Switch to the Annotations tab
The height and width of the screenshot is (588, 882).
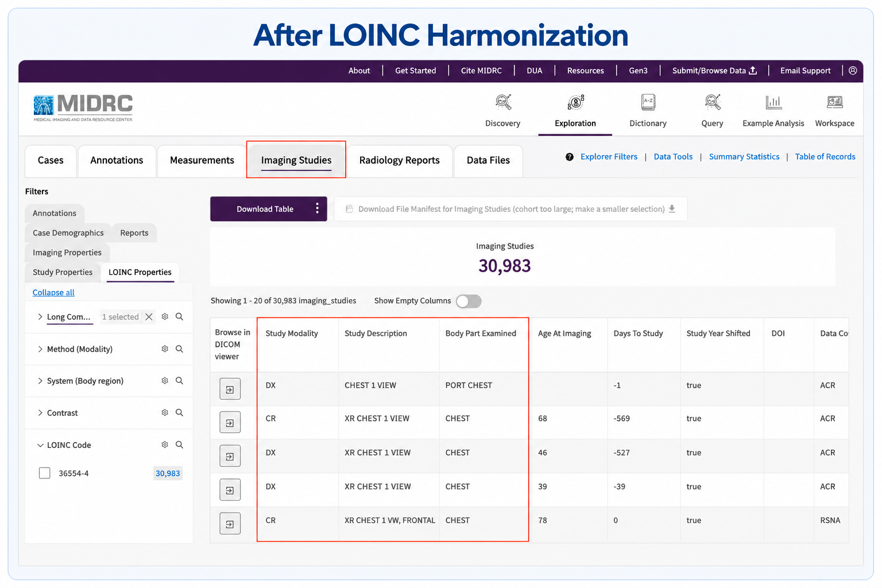pos(117,161)
